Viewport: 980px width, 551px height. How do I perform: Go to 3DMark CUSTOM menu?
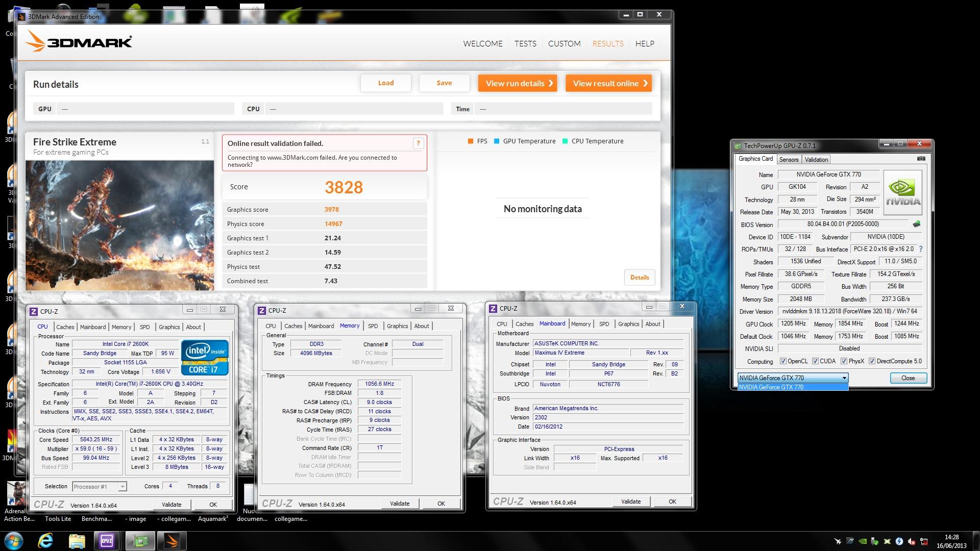[x=564, y=44]
